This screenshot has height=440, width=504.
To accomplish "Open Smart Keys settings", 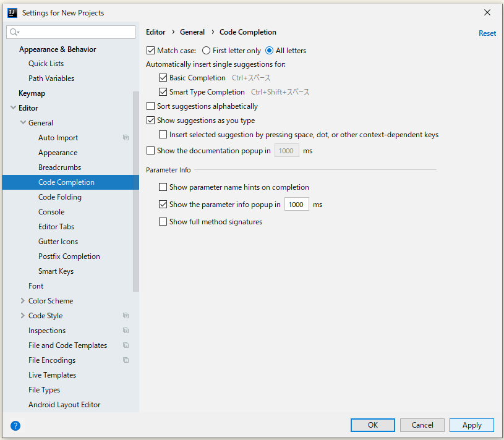I will coord(56,271).
